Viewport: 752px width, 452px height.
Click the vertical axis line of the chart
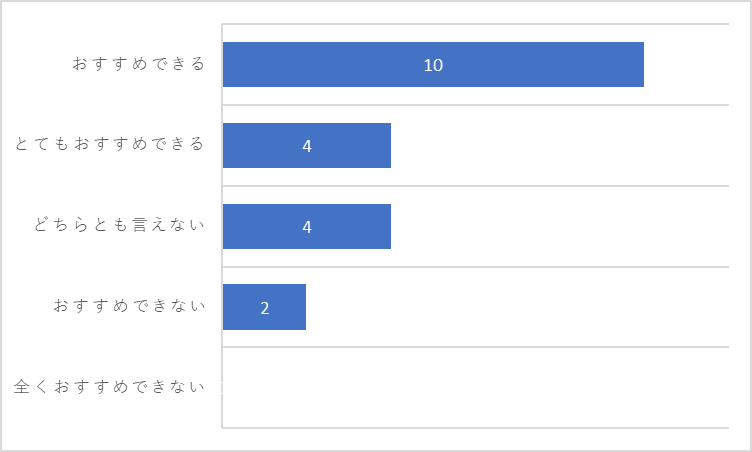coord(222,226)
